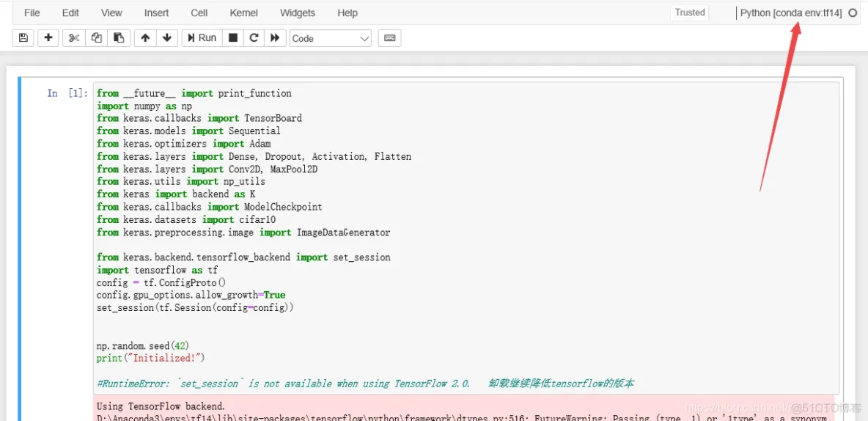Click the kernel idle circle indicator
Viewport: 868px width, 421px height.
(853, 13)
